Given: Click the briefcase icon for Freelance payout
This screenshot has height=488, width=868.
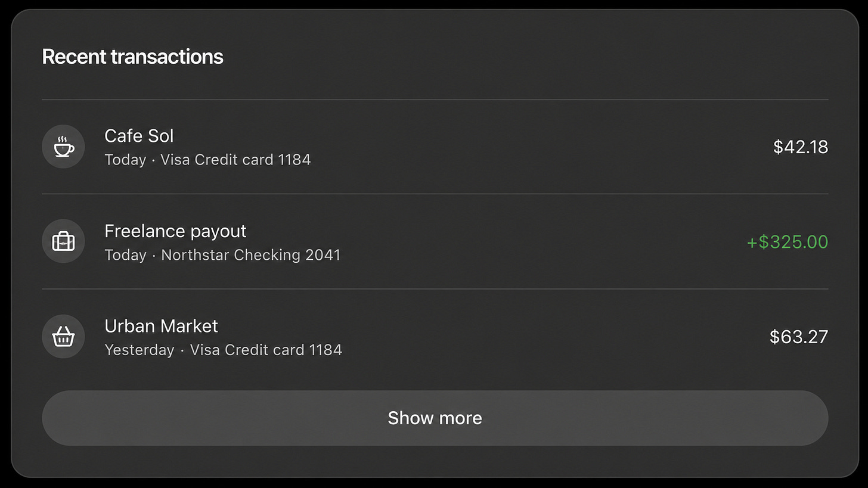Looking at the screenshot, I should coord(63,241).
